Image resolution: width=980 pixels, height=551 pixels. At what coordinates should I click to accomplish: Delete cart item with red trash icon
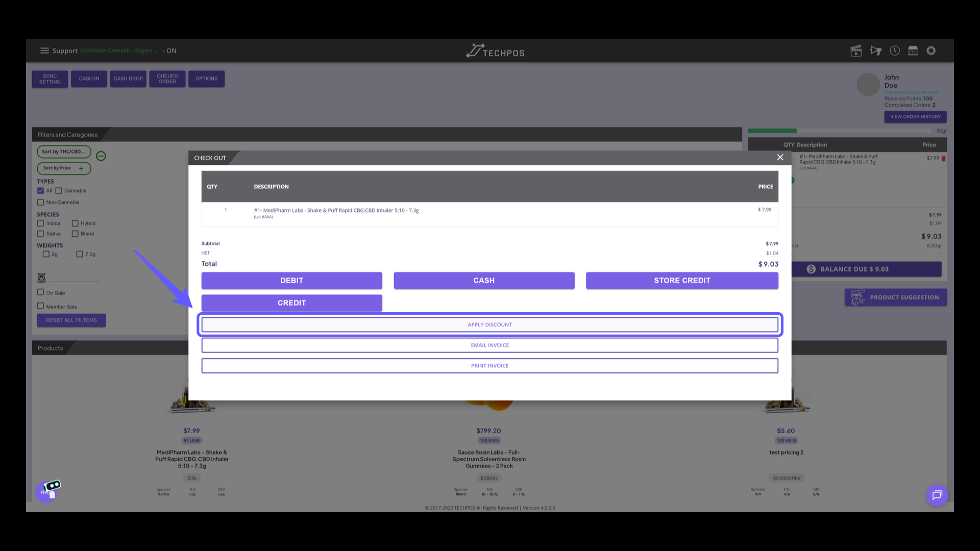tap(944, 159)
